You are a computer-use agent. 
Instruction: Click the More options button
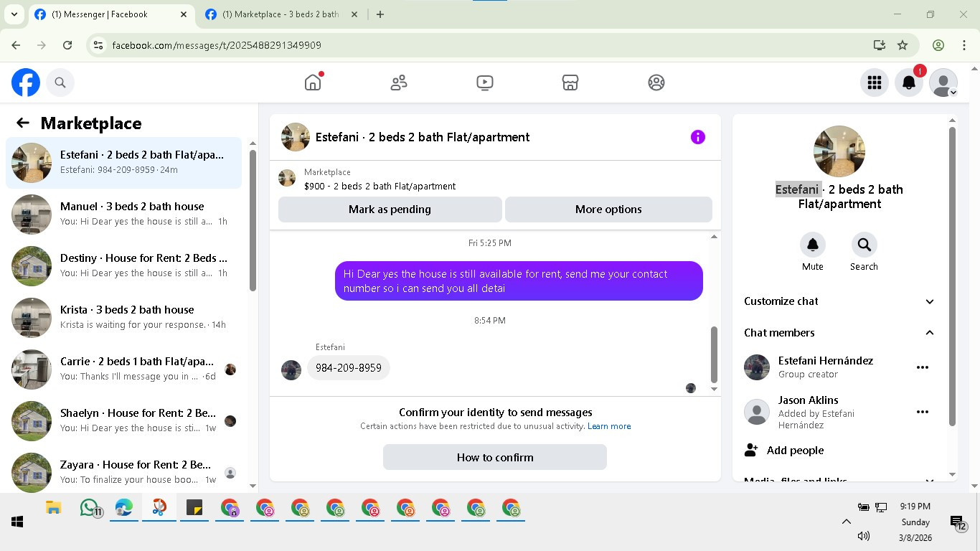click(x=608, y=209)
